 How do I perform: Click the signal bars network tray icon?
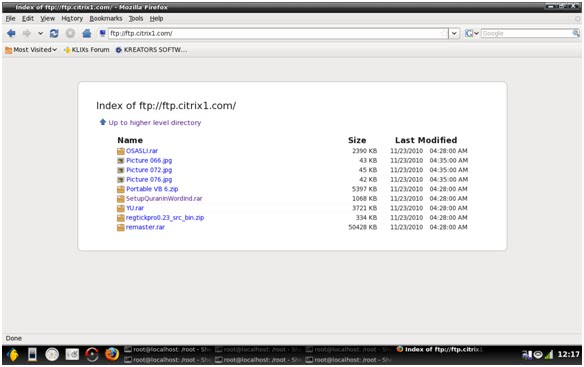click(549, 355)
